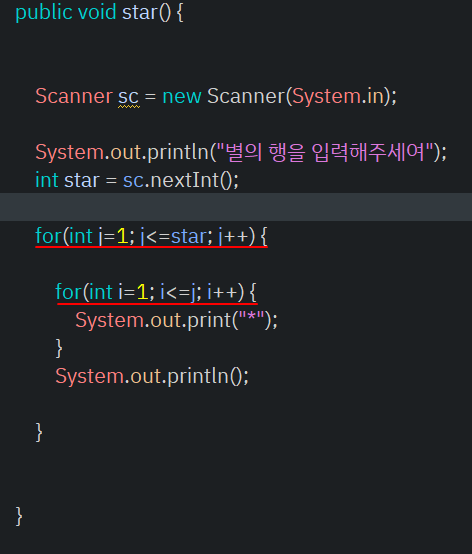This screenshot has width=472, height=554.
Task: Click the outer loop 'for(int j=1; j<=star; j++) {'
Action: (151, 236)
